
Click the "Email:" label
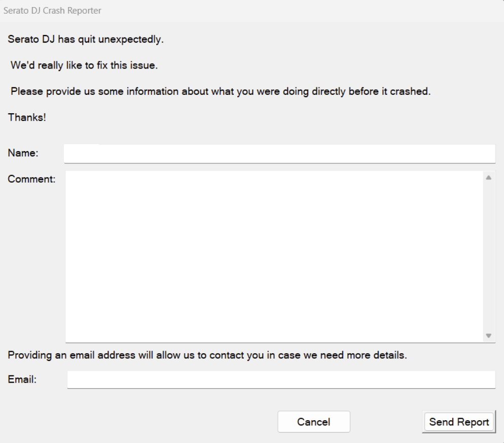tap(22, 379)
